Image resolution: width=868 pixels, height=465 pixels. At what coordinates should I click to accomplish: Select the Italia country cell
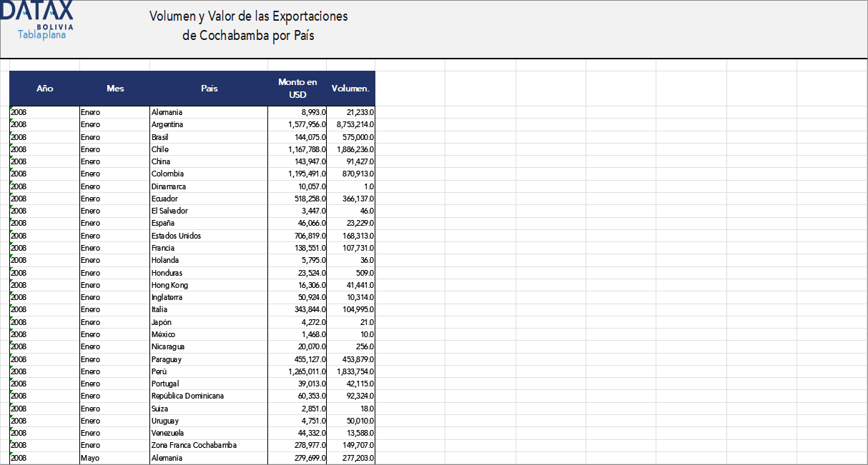(x=209, y=309)
